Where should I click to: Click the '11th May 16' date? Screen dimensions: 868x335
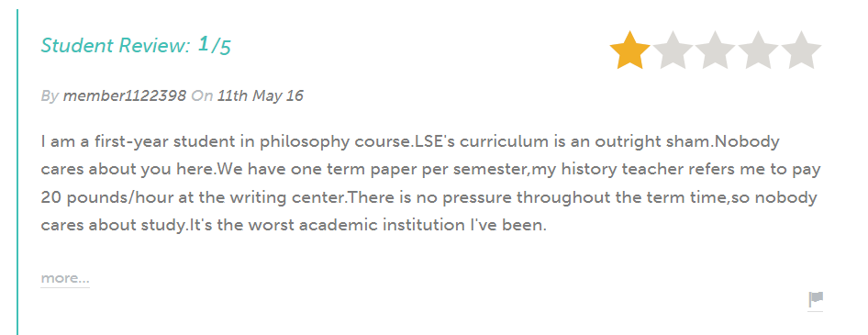(x=261, y=95)
